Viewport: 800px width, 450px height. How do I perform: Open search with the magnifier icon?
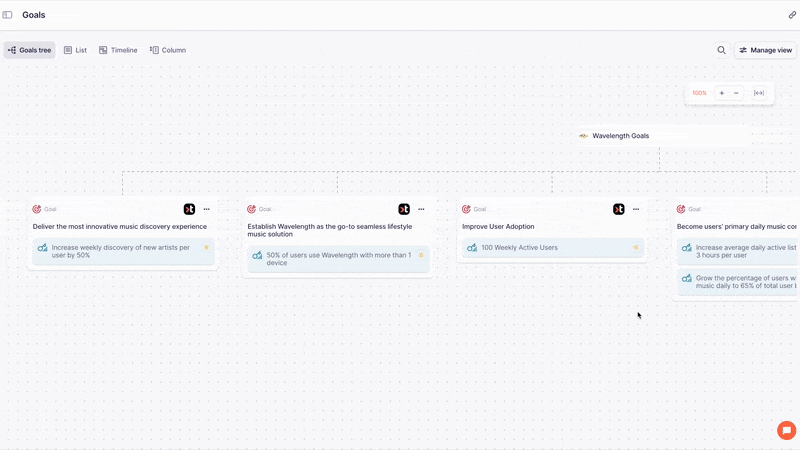(x=721, y=50)
